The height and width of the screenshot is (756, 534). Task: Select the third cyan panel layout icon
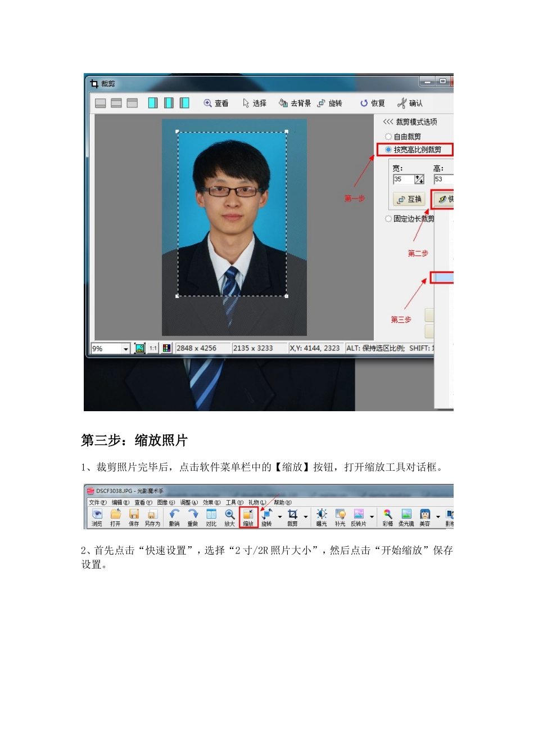pyautogui.click(x=184, y=103)
